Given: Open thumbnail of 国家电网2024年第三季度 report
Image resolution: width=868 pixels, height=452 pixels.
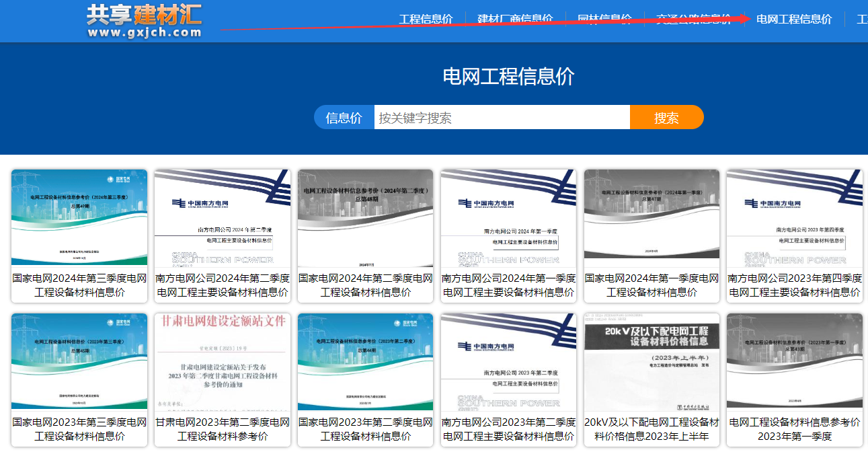Looking at the screenshot, I should point(79,218).
